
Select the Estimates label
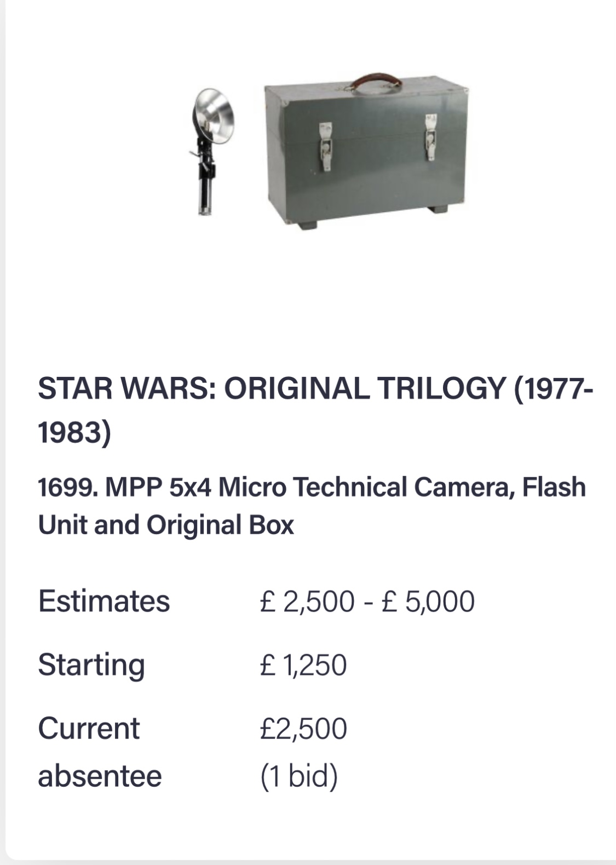click(104, 601)
